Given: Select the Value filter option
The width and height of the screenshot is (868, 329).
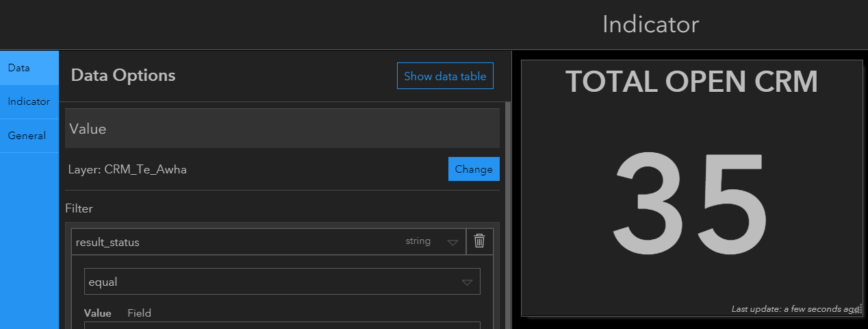Looking at the screenshot, I should (x=98, y=313).
